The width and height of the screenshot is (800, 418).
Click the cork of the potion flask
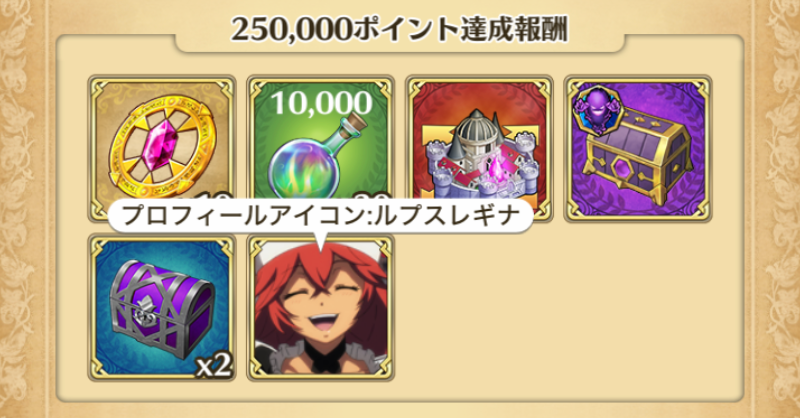click(360, 122)
